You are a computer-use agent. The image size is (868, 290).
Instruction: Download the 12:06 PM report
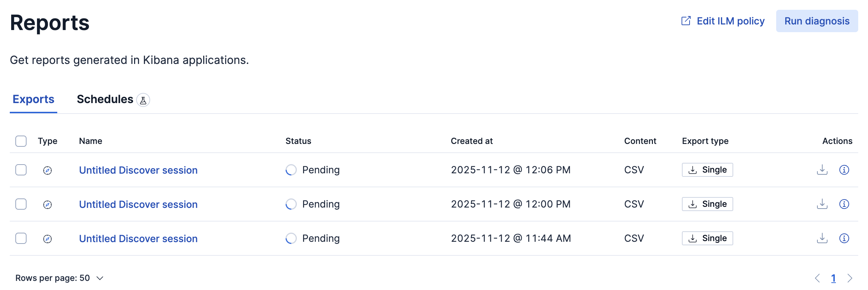pyautogui.click(x=822, y=170)
